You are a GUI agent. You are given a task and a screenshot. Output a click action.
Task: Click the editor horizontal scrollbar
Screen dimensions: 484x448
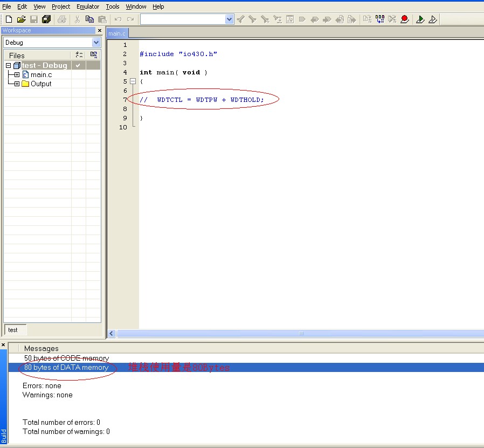301,334
